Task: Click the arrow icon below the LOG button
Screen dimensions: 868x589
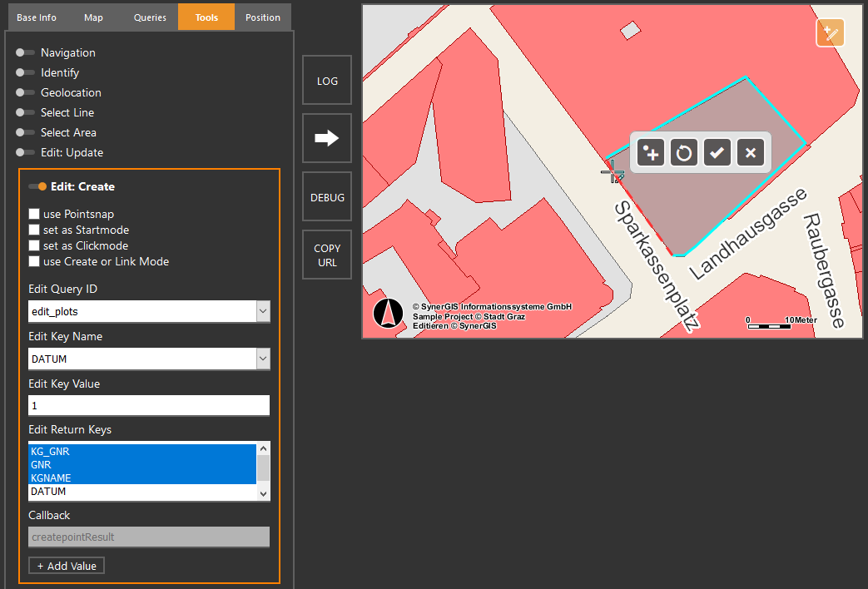Action: coord(326,138)
